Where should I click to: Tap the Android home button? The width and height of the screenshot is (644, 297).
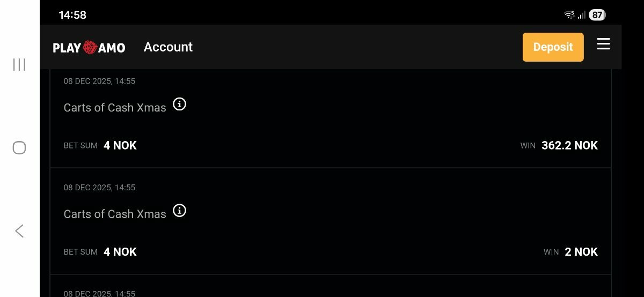tap(19, 148)
